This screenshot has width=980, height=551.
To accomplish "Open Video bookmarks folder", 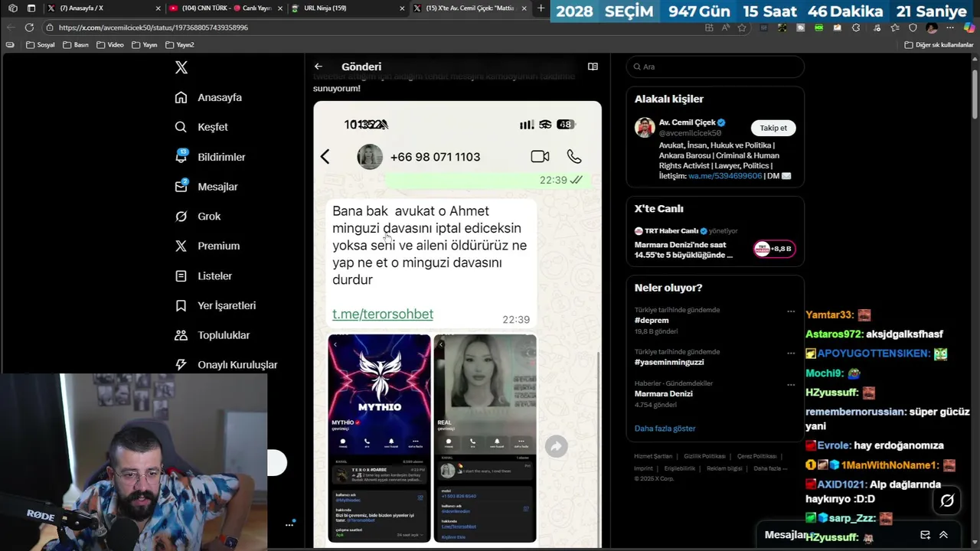I will (x=110, y=45).
